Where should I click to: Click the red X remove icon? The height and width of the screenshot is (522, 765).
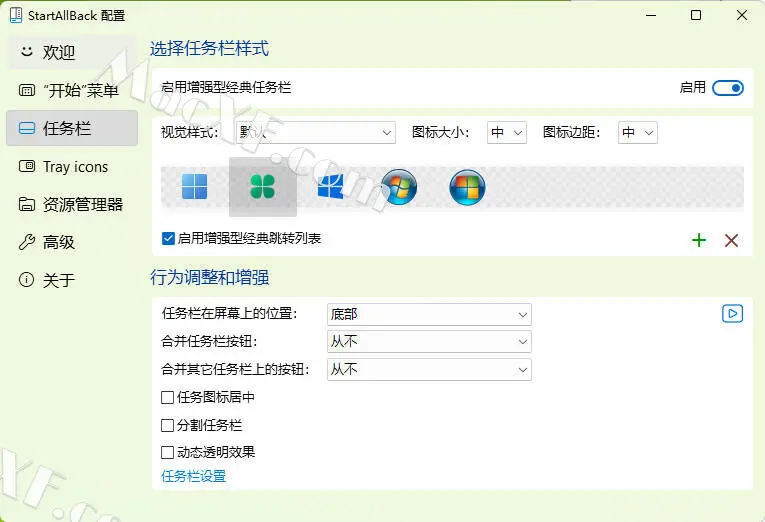pos(731,240)
